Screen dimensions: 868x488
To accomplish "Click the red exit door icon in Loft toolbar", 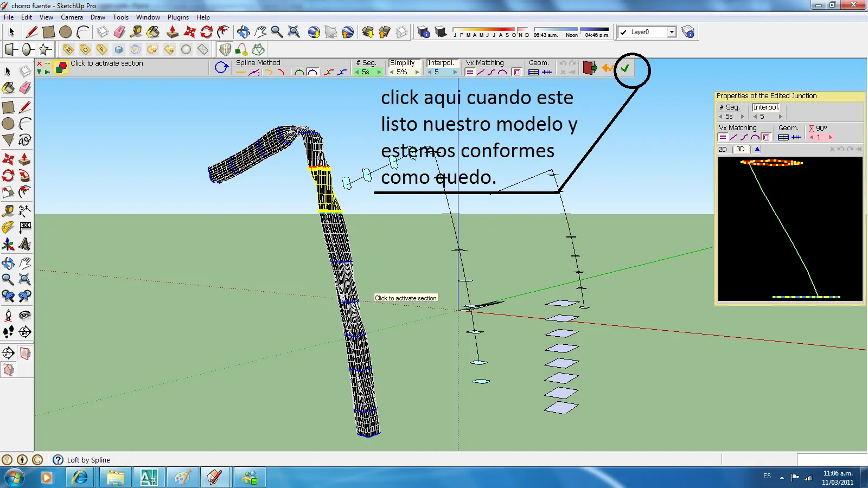I will (x=590, y=68).
